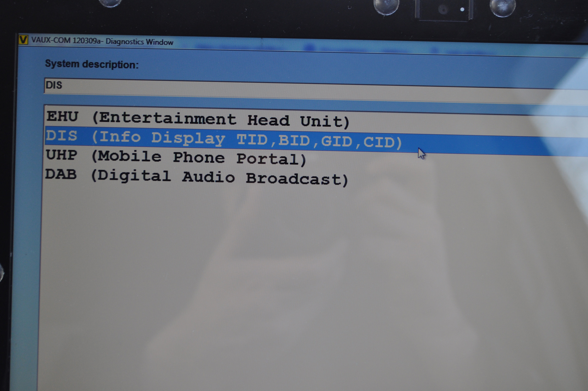Viewport: 588px width, 391px height.
Task: Click the yellow VAUX-COM V title icon
Action: 23,40
